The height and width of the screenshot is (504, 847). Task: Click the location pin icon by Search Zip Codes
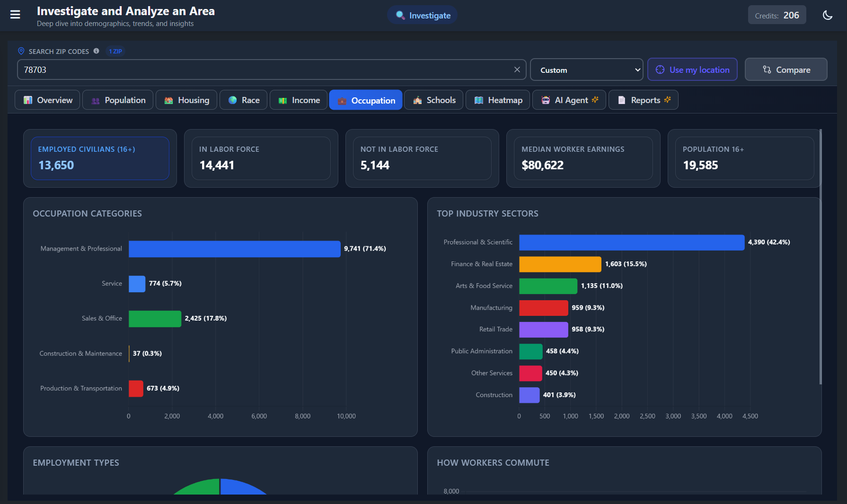pos(21,51)
